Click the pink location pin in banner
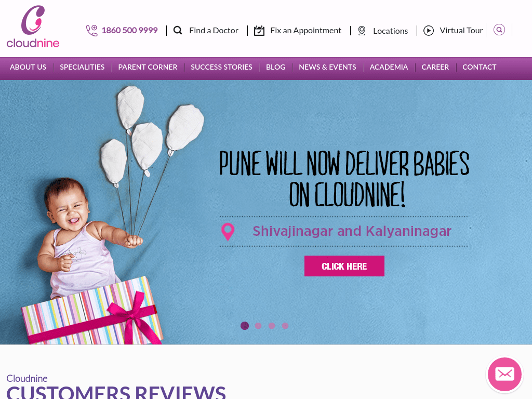This screenshot has height=399, width=532. pos(228,232)
